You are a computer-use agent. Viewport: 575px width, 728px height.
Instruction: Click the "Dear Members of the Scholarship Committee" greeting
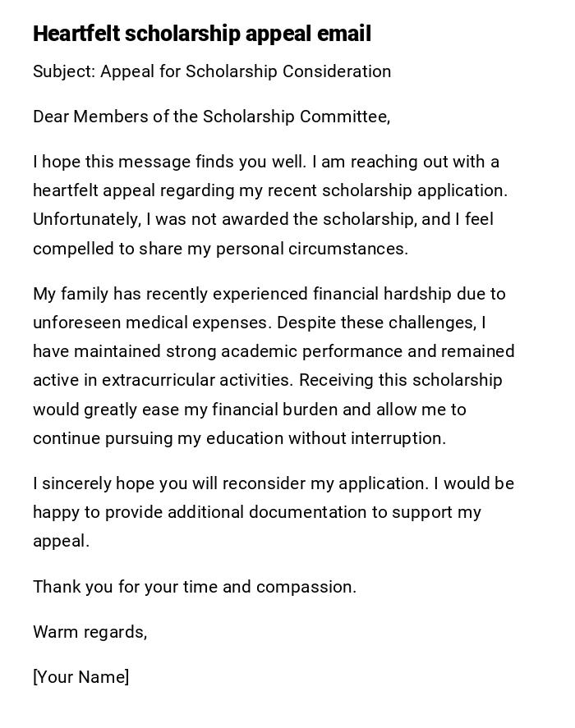pyautogui.click(x=211, y=117)
